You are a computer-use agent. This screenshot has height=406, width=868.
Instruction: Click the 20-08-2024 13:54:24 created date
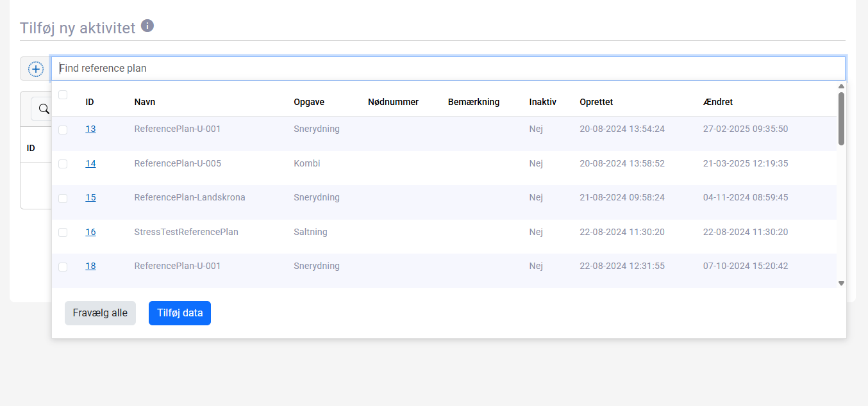(x=622, y=129)
